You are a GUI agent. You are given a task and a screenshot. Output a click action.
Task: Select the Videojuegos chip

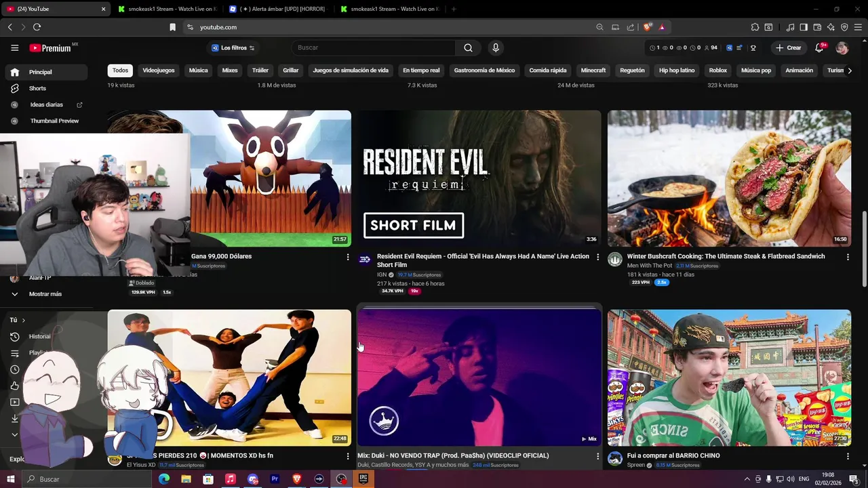(159, 70)
